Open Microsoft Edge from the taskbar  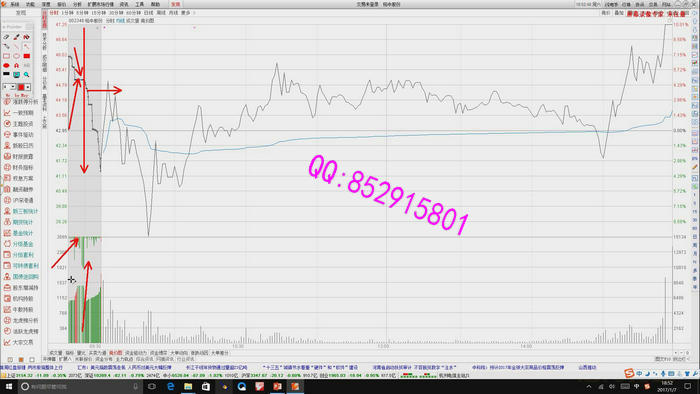tap(171, 386)
